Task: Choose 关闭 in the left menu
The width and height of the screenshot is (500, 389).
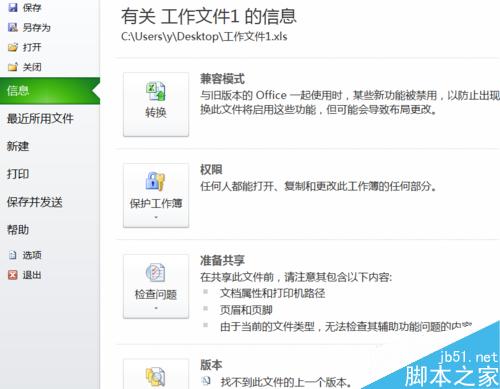Action: (32, 67)
